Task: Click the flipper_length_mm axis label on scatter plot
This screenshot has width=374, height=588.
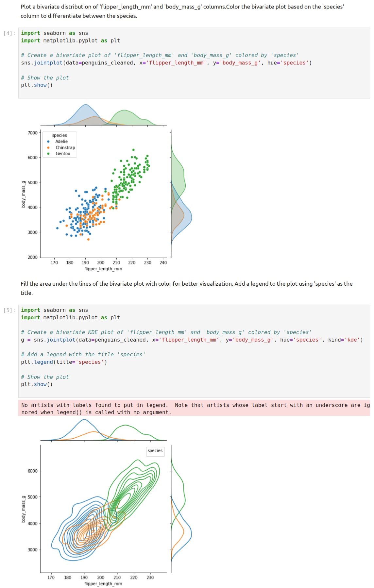Action: pos(103,269)
